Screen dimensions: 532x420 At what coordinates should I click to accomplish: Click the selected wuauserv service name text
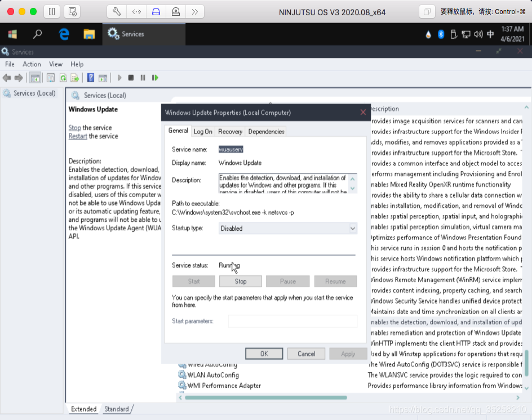click(230, 150)
